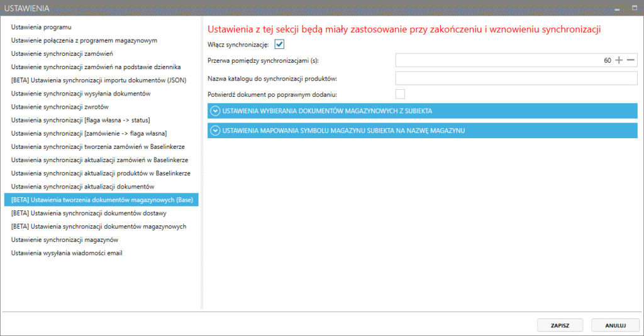The height and width of the screenshot is (336, 644).
Task: Select 'Ustawienie połączenia z programem magazynowym'
Action: tap(84, 40)
